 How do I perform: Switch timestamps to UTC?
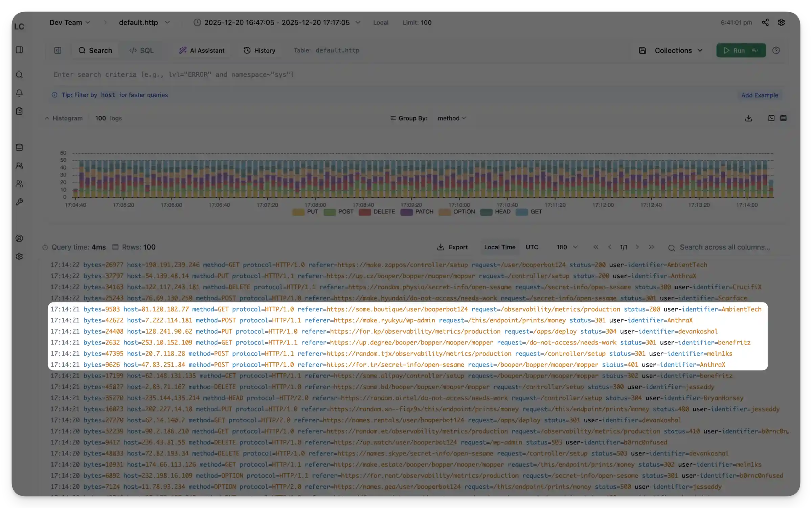(x=532, y=247)
